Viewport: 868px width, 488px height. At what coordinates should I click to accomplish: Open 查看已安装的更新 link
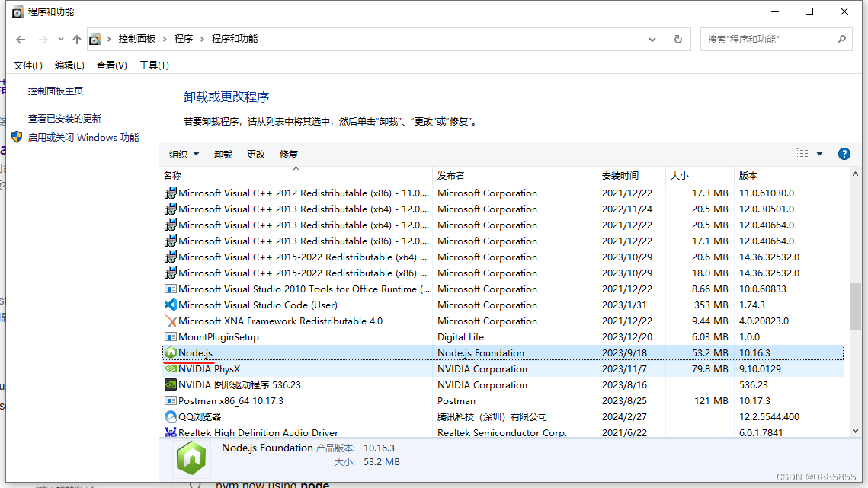65,119
